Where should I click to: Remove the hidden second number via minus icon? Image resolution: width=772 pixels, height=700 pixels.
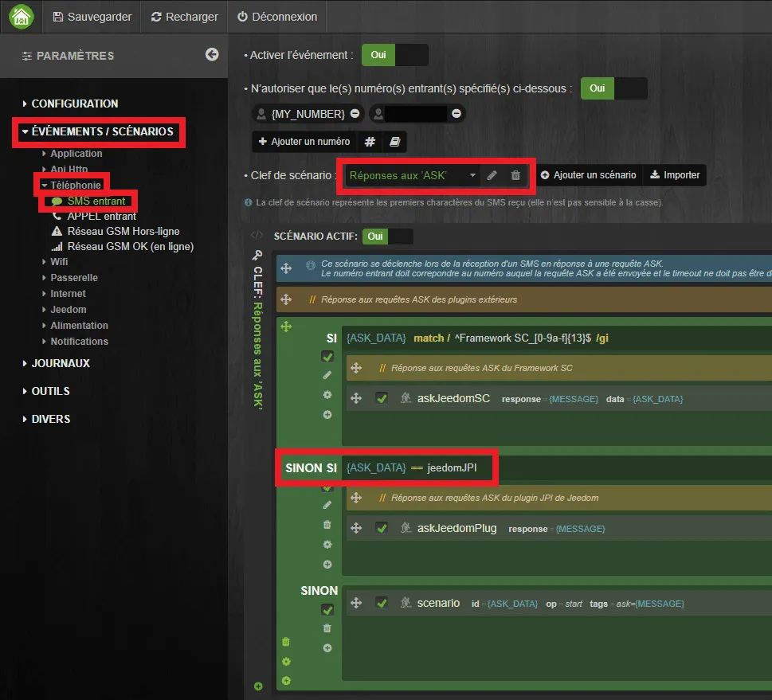click(x=457, y=114)
